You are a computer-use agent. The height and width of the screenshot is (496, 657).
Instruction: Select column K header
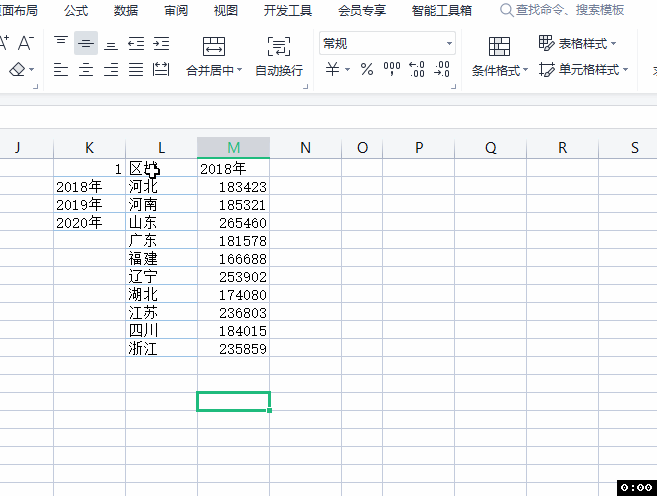(x=89, y=147)
